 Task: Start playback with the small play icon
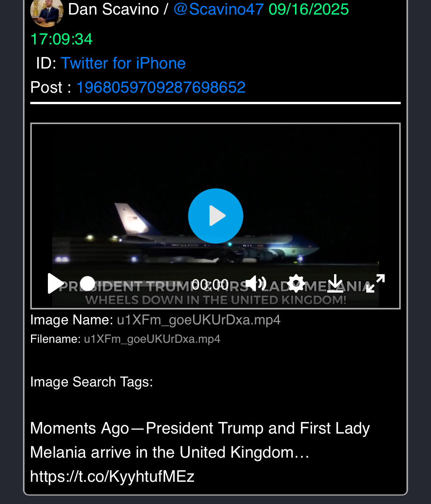56,283
